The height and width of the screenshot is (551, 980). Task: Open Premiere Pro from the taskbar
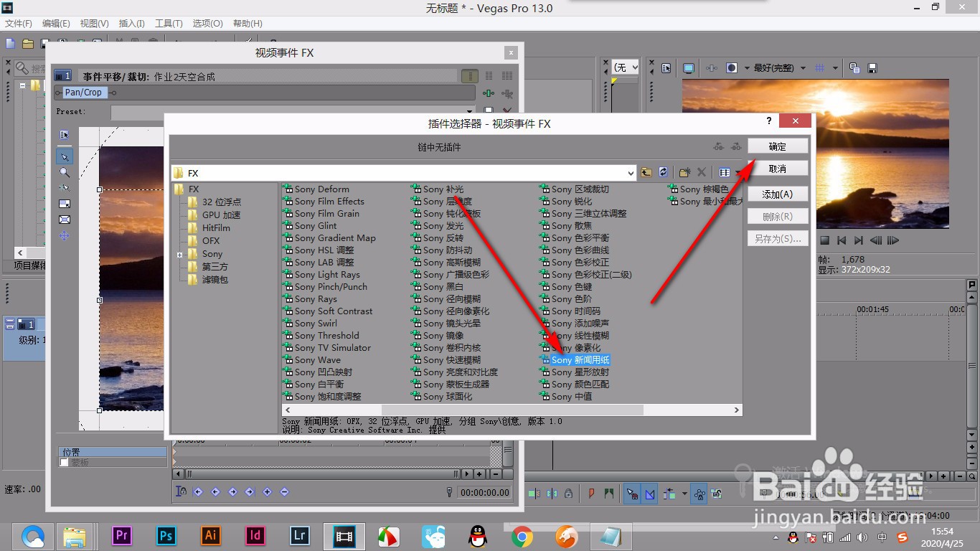122,535
